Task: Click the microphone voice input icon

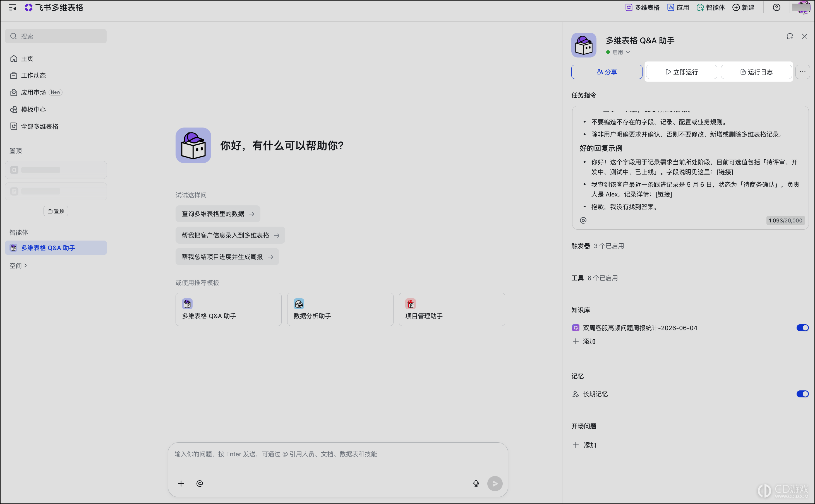Action: coord(476,483)
